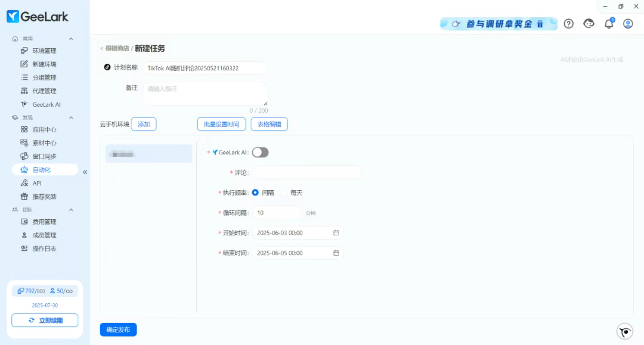Collapse sidebar with double chevron icon

pos(85,172)
